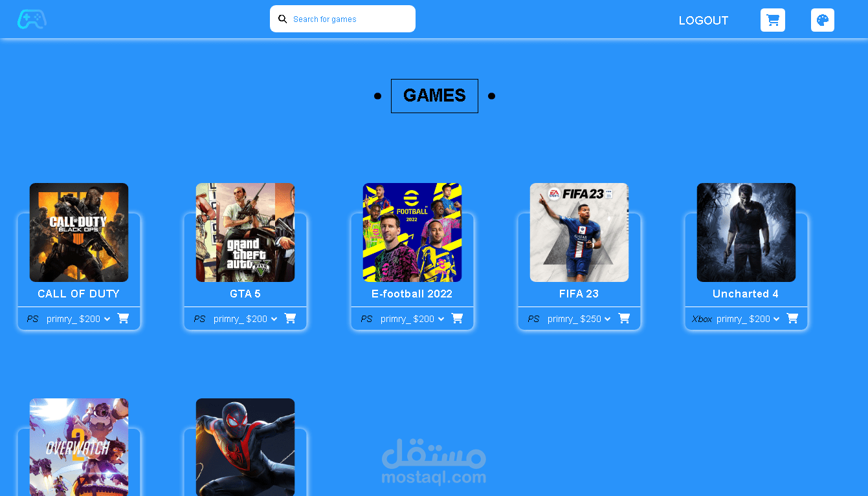Expand Call of Duty price dropdown

[78, 319]
